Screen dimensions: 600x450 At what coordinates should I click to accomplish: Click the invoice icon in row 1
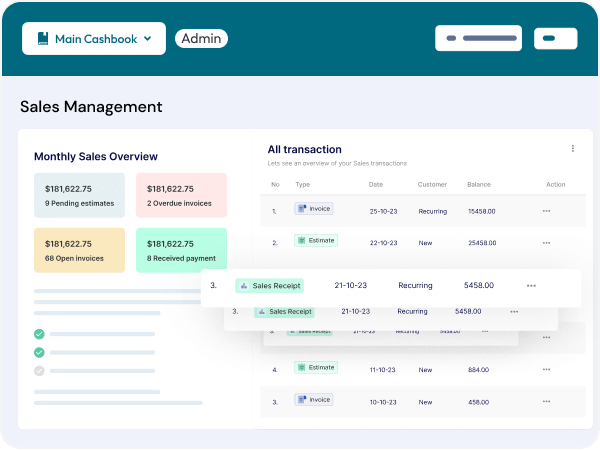click(300, 209)
